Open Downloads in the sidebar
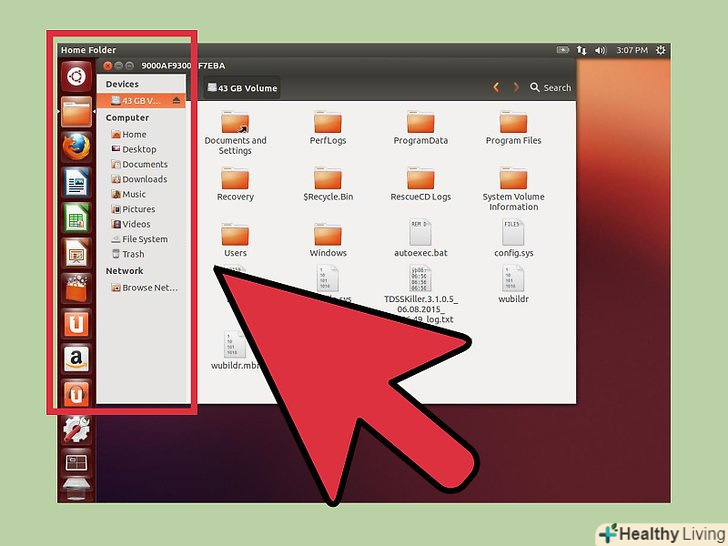 (139, 179)
